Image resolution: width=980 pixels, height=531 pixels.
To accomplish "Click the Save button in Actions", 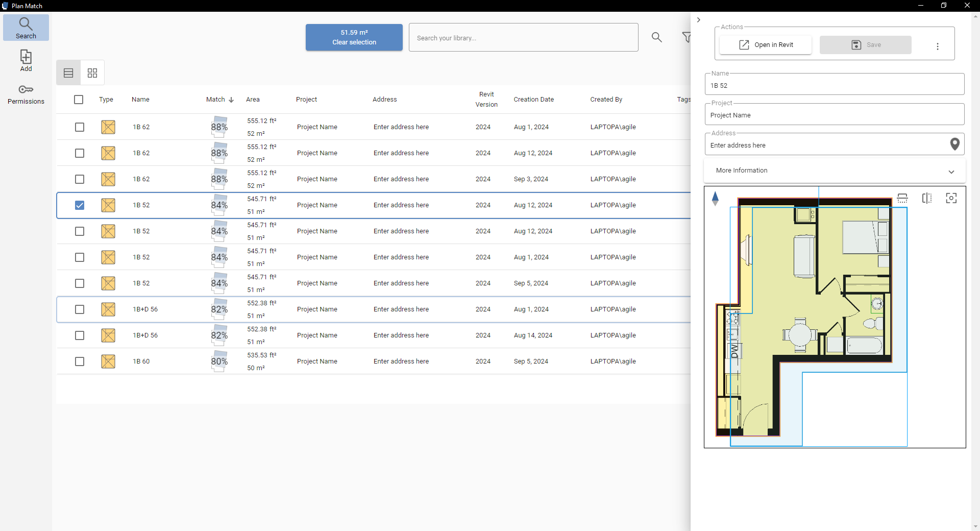I will coord(866,45).
